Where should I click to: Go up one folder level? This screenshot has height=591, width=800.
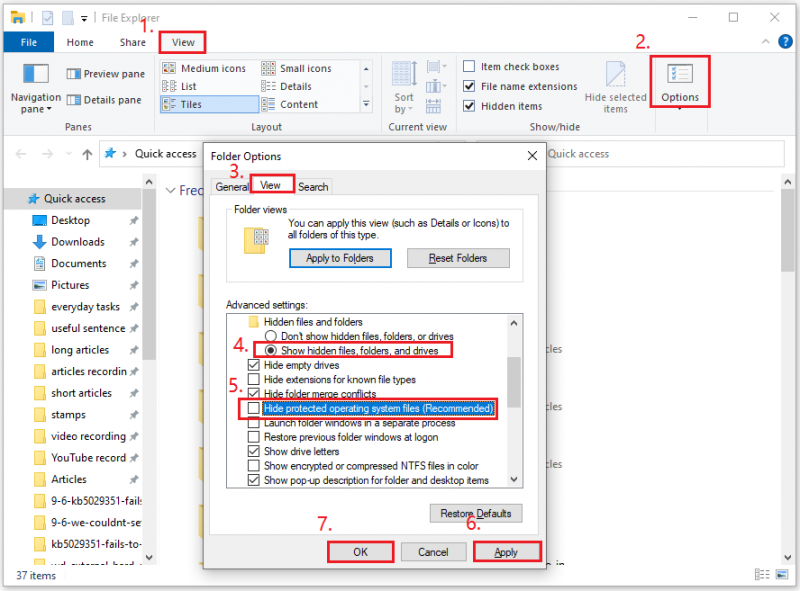point(87,154)
